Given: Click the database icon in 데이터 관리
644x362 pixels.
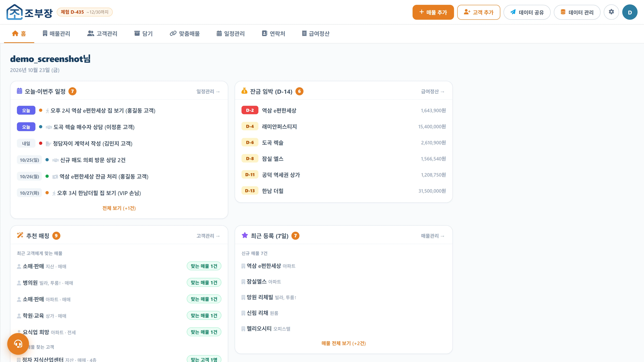Looking at the screenshot, I should tap(563, 12).
